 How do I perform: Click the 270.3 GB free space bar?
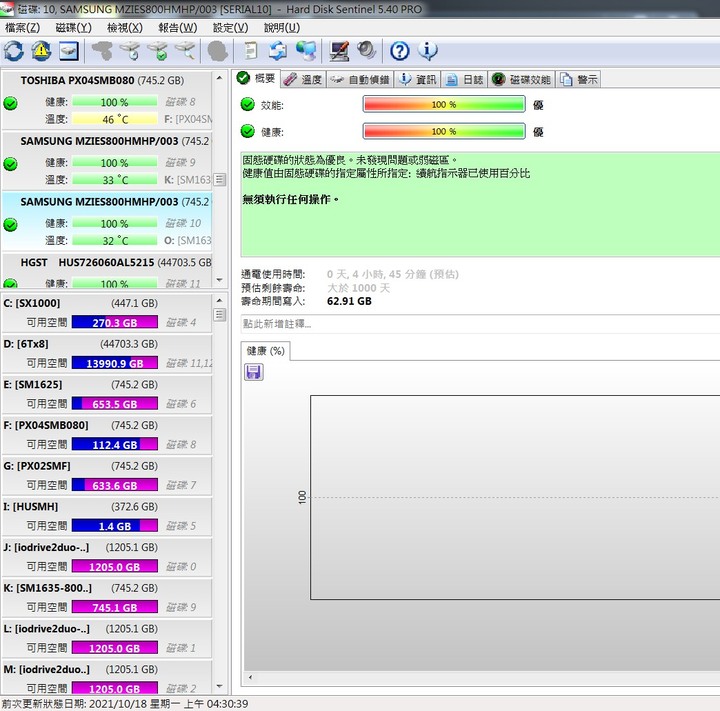tap(115, 322)
